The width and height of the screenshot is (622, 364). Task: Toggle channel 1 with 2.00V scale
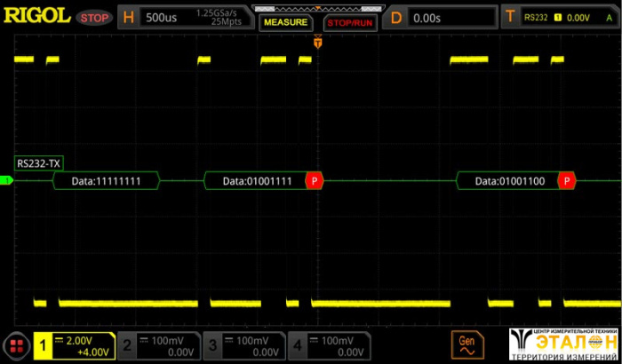pyautogui.click(x=74, y=345)
